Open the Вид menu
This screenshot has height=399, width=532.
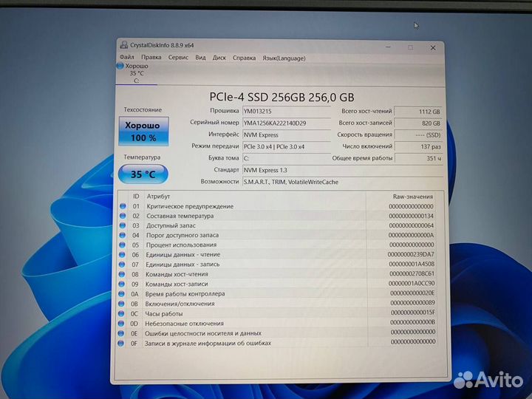point(200,58)
